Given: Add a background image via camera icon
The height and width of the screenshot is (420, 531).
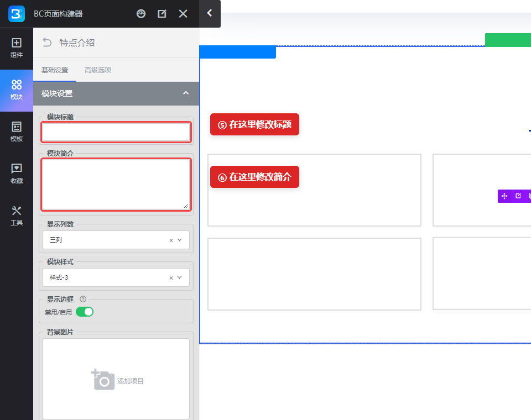Looking at the screenshot, I should pos(103,380).
